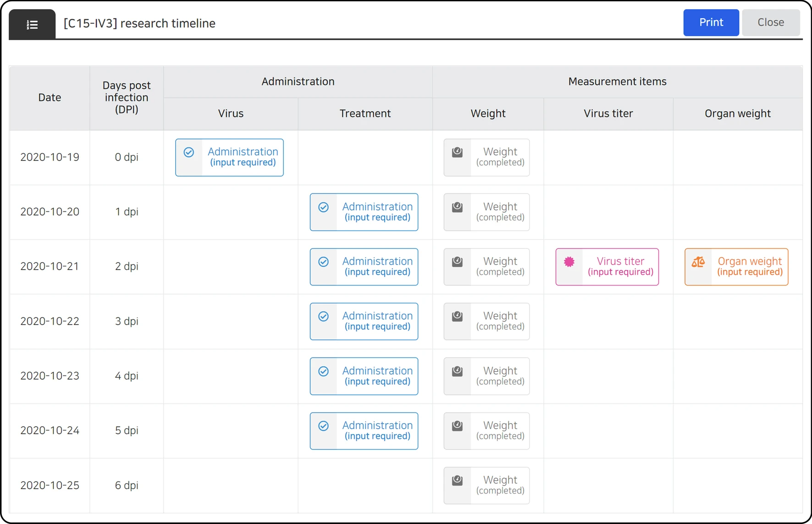
Task: Click weight scale icon in 3 dpi row
Action: click(457, 316)
